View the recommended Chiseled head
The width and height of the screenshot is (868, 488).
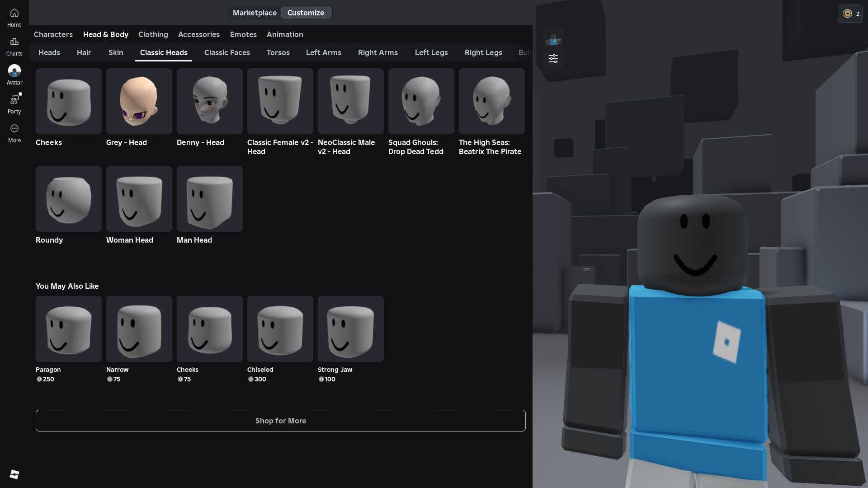(280, 329)
